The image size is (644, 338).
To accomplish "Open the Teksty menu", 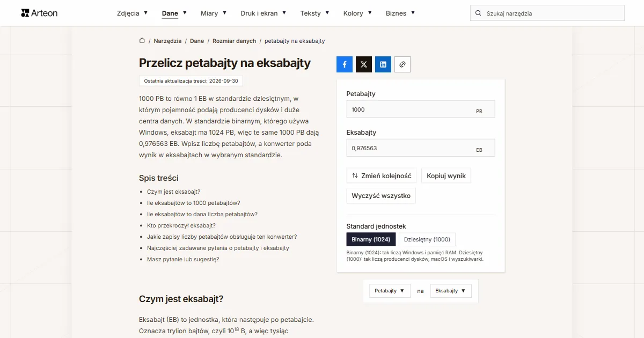I will coord(315,13).
